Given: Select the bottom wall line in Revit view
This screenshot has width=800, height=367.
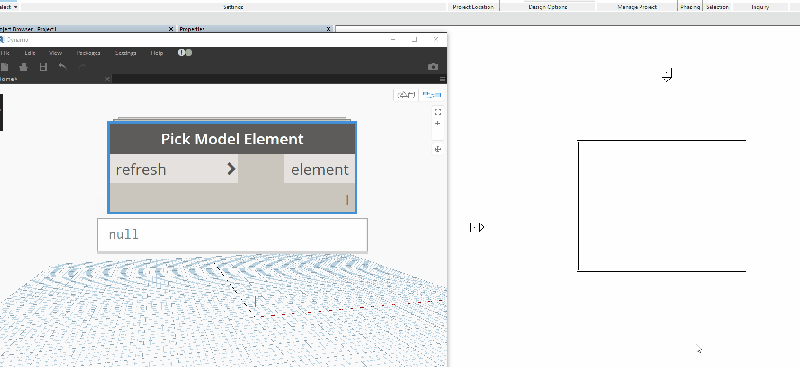Looking at the screenshot, I should point(662,271).
